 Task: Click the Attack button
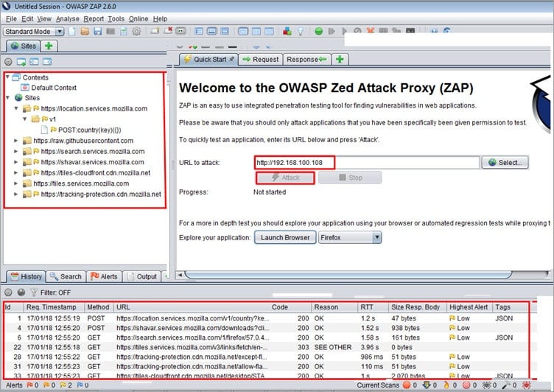pyautogui.click(x=285, y=178)
